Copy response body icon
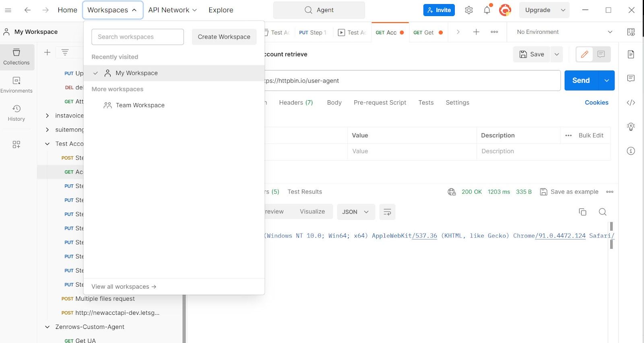644x343 pixels. tap(582, 212)
